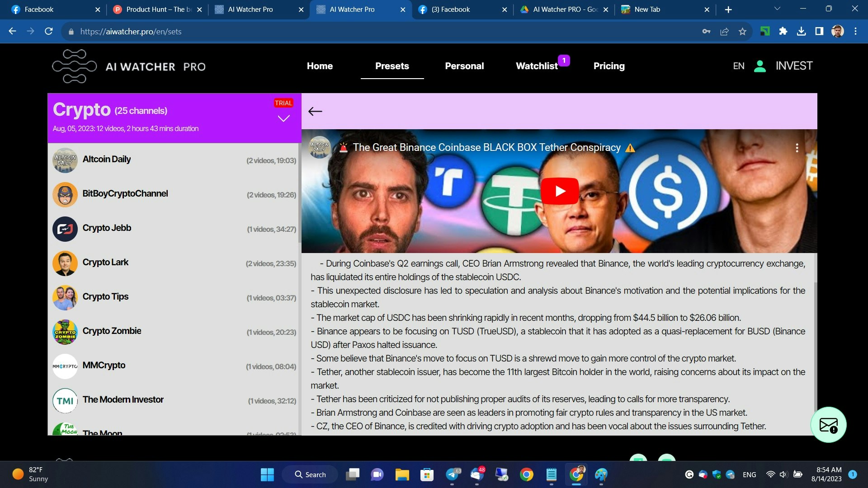Click the INVEST link
Image resolution: width=868 pixels, height=488 pixels.
point(794,66)
